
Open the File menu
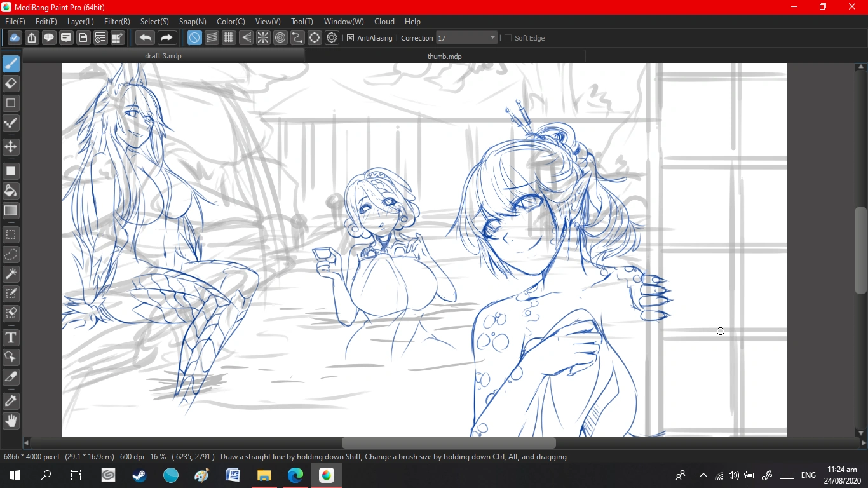tap(15, 22)
